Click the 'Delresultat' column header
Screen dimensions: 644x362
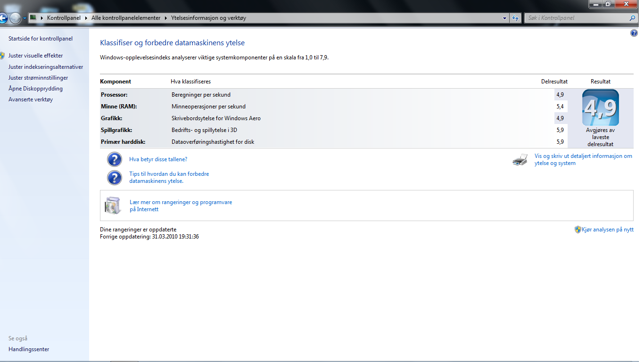[x=554, y=82]
